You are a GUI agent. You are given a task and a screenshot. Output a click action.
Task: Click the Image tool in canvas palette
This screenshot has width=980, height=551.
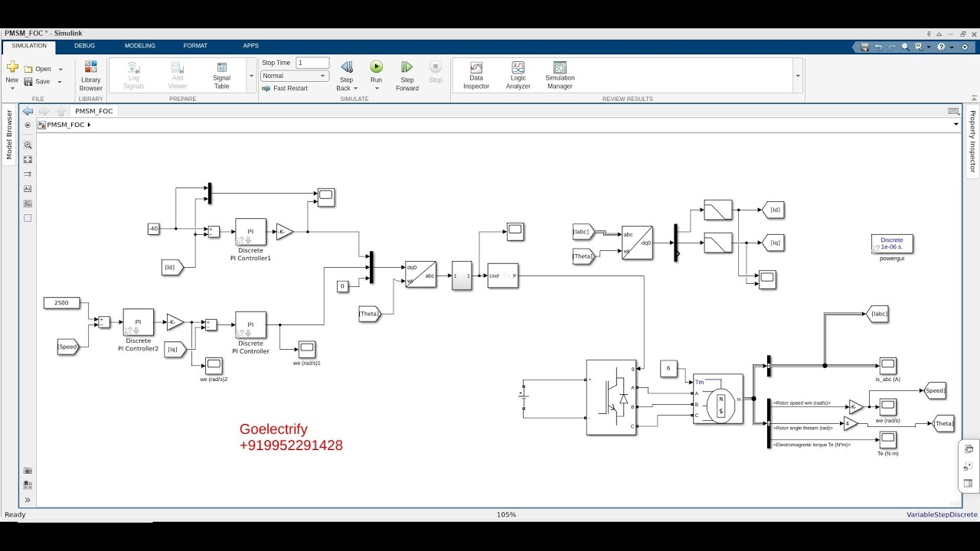pos(28,204)
